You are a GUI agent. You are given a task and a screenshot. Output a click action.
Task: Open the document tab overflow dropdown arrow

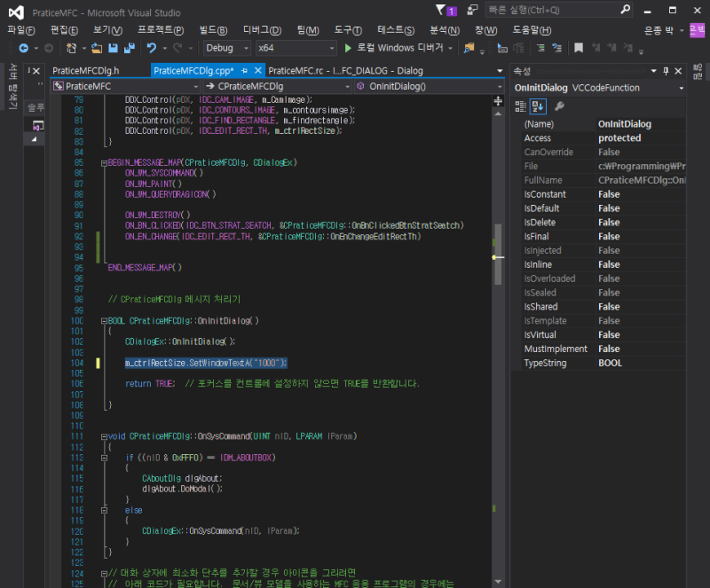click(x=500, y=71)
